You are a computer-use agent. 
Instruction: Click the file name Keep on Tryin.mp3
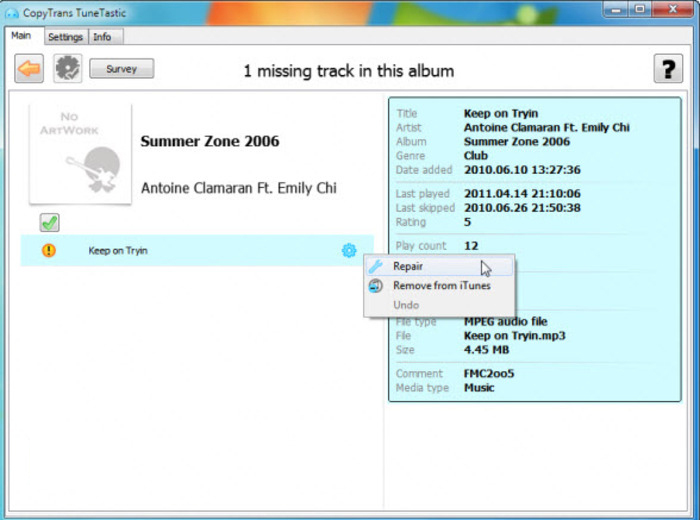(514, 336)
